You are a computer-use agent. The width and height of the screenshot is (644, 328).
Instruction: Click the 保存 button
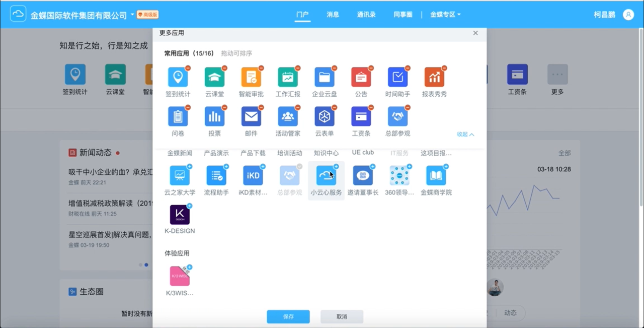click(x=288, y=317)
